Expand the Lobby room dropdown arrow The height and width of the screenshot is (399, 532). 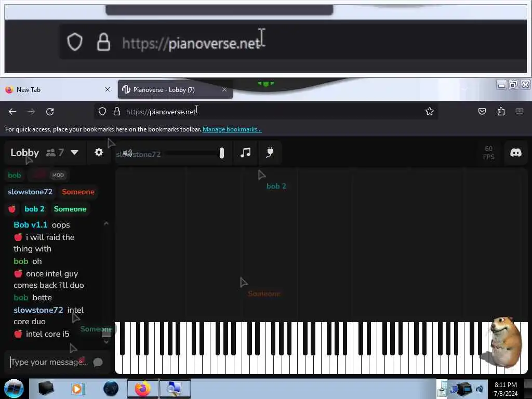pos(75,152)
